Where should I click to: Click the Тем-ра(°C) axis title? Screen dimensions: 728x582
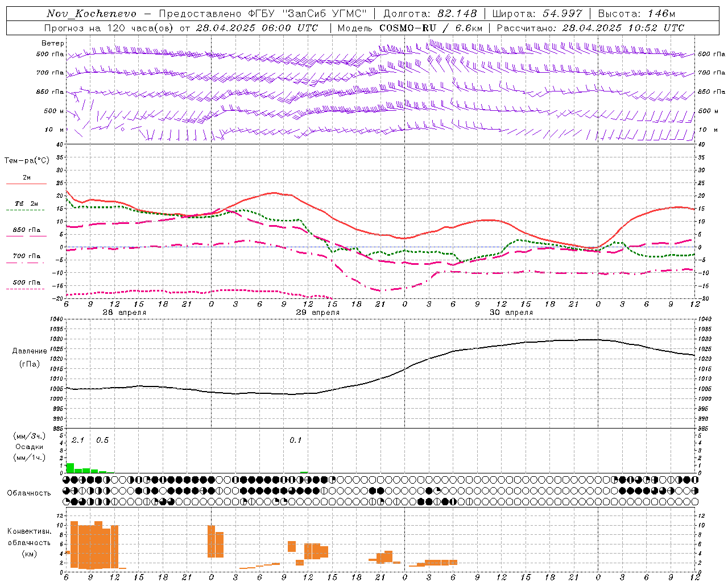coord(27,161)
